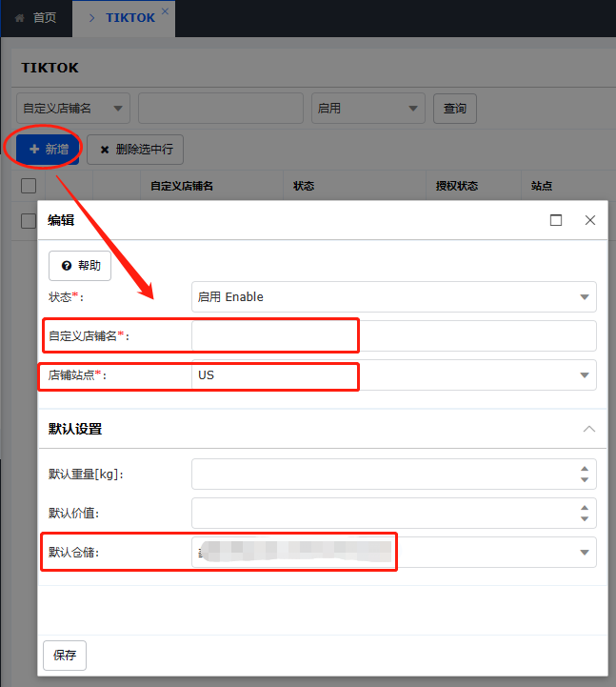Open the 默认仓储 warehouse dropdown
The width and height of the screenshot is (616, 687).
[394, 552]
